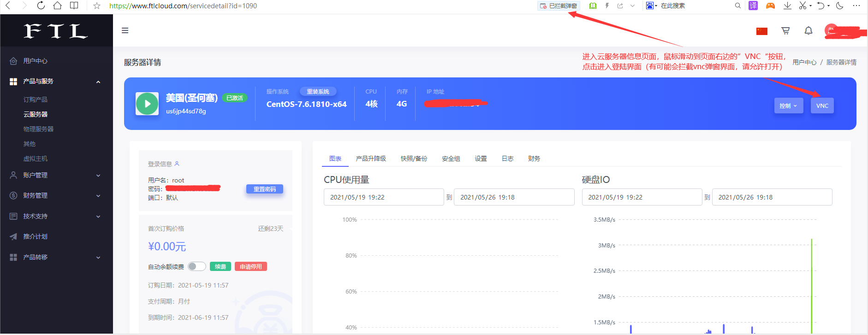
Task: Open browser downloads icon
Action: (787, 6)
